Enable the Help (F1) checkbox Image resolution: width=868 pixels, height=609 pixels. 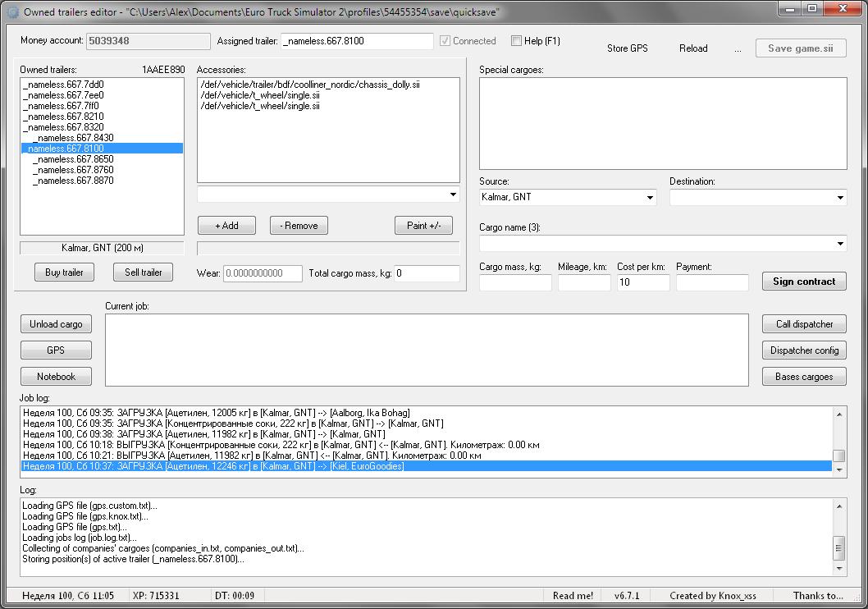[516, 40]
